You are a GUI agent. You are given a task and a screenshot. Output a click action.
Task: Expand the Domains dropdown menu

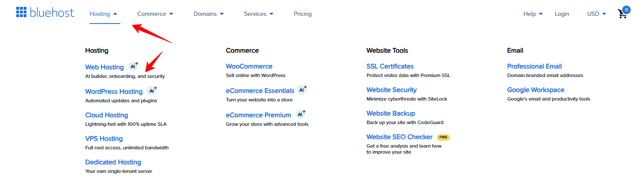coord(209,14)
